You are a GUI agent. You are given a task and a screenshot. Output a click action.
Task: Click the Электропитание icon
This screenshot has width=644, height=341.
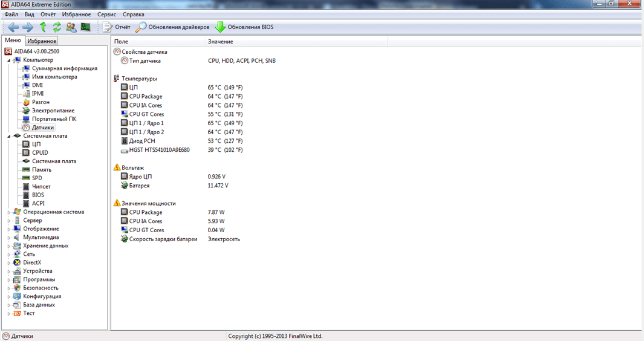coord(26,111)
